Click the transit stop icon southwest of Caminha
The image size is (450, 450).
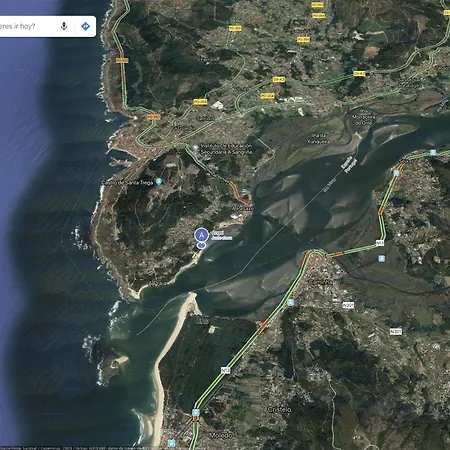pos(291,302)
